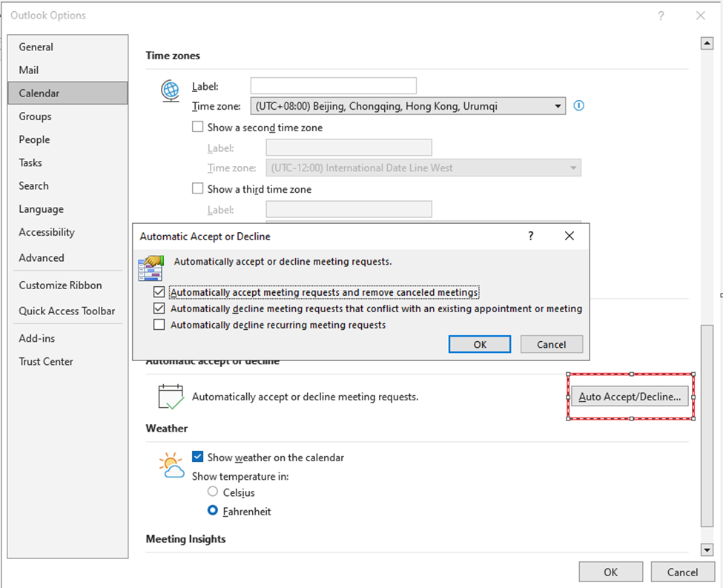Open Customize Ribbon settings

[x=67, y=285]
